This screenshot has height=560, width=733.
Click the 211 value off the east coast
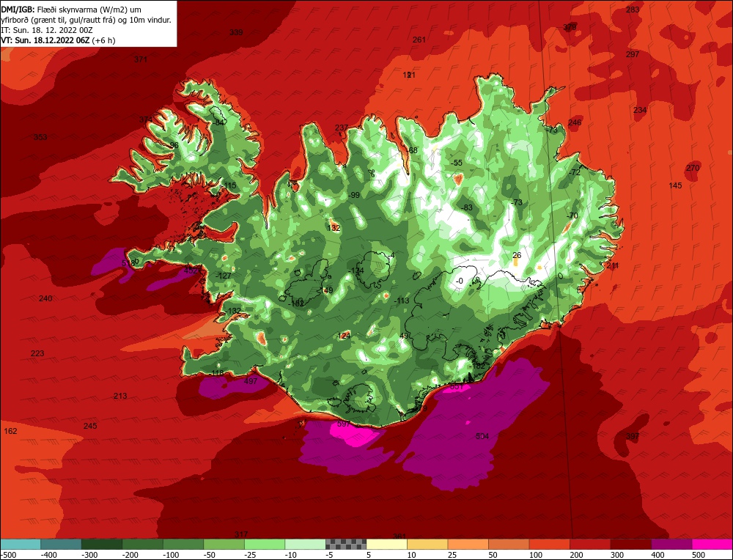coord(613,265)
